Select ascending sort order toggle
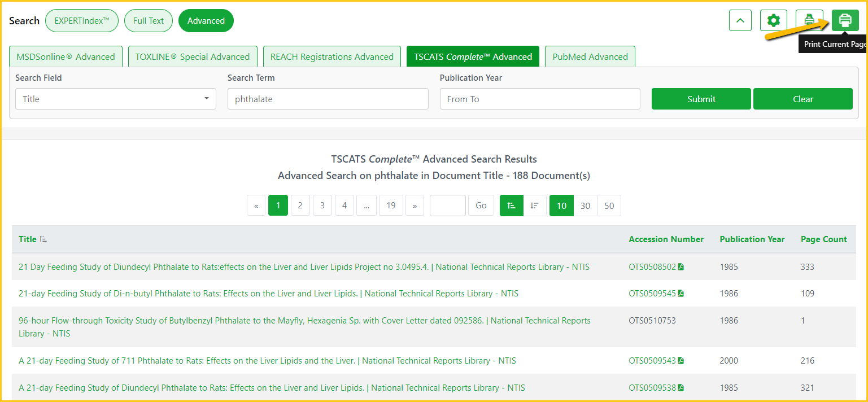868x402 pixels. (512, 206)
